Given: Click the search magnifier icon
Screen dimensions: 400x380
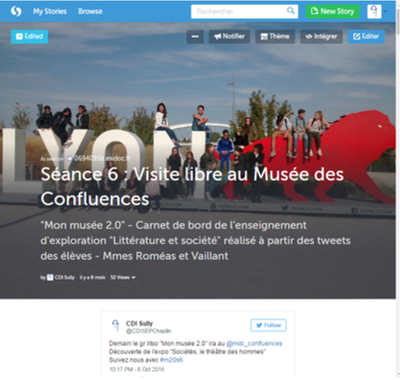Looking at the screenshot, I should point(291,11).
